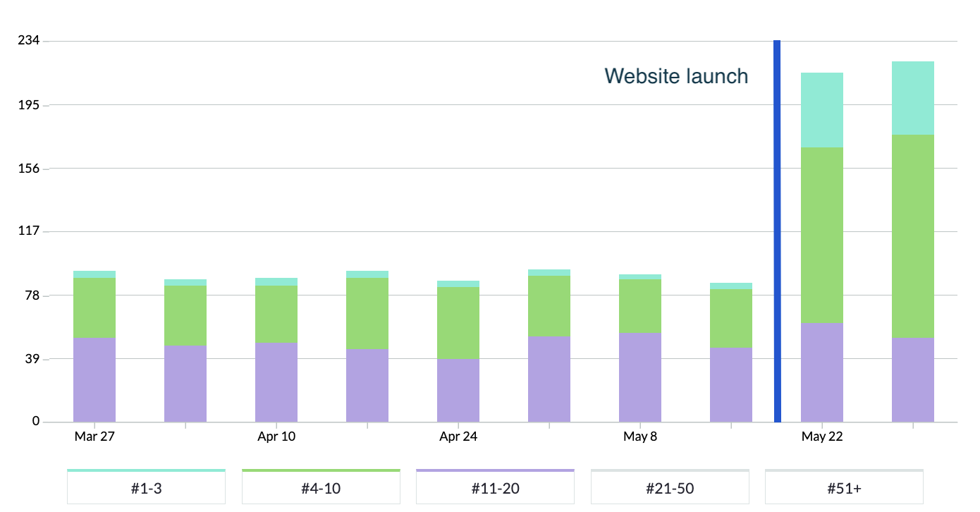This screenshot has width=980, height=512.
Task: Click the green segment of Mar 27 bar
Action: 94,307
